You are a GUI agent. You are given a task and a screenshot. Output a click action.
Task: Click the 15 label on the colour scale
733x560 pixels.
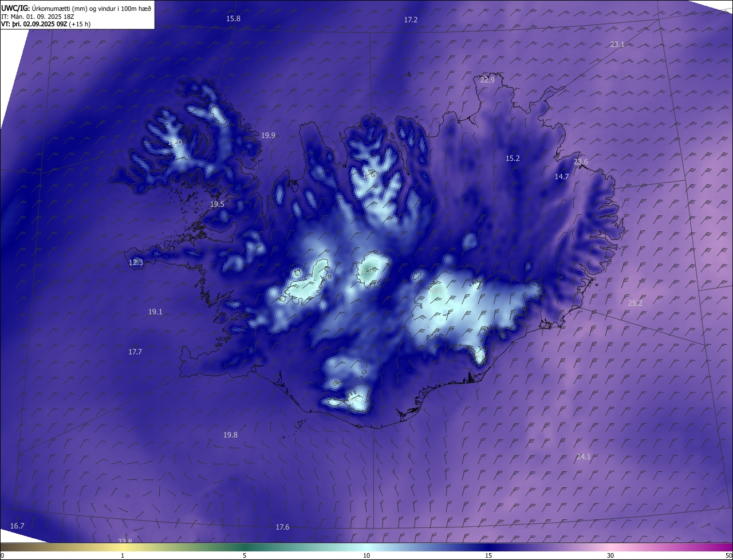click(x=488, y=556)
